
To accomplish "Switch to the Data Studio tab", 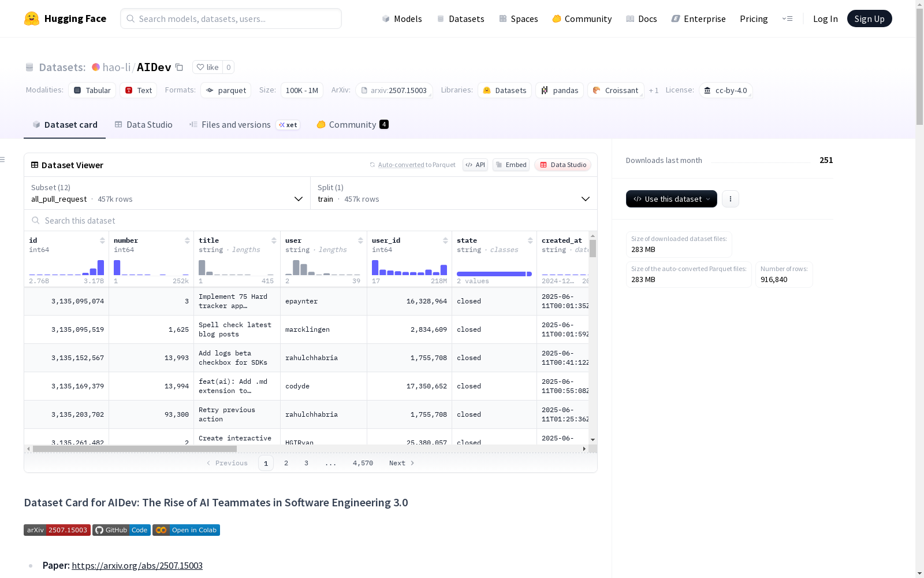I will point(144,125).
